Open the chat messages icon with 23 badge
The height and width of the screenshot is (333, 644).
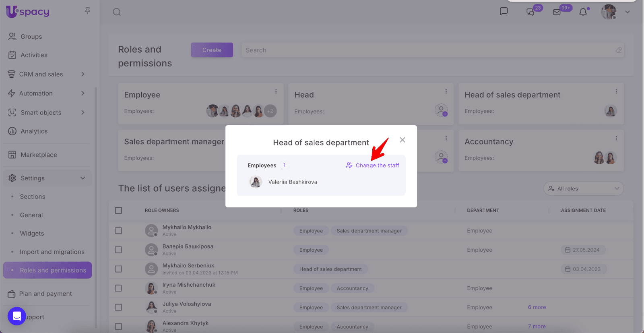[x=530, y=12]
